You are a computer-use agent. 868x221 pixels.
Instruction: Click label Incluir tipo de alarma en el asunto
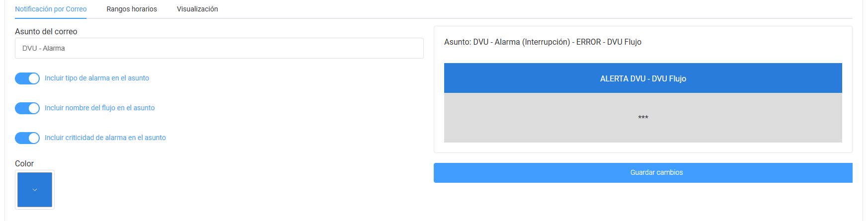(x=97, y=78)
